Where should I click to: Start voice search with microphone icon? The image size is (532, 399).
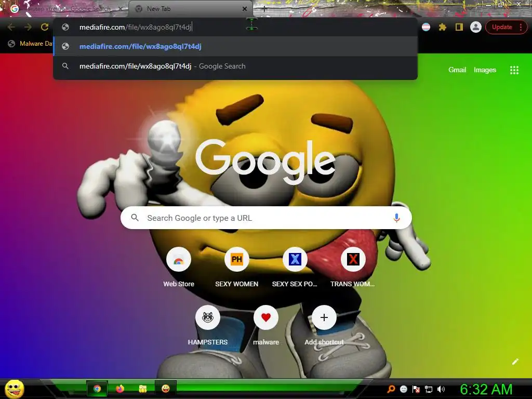[396, 218]
